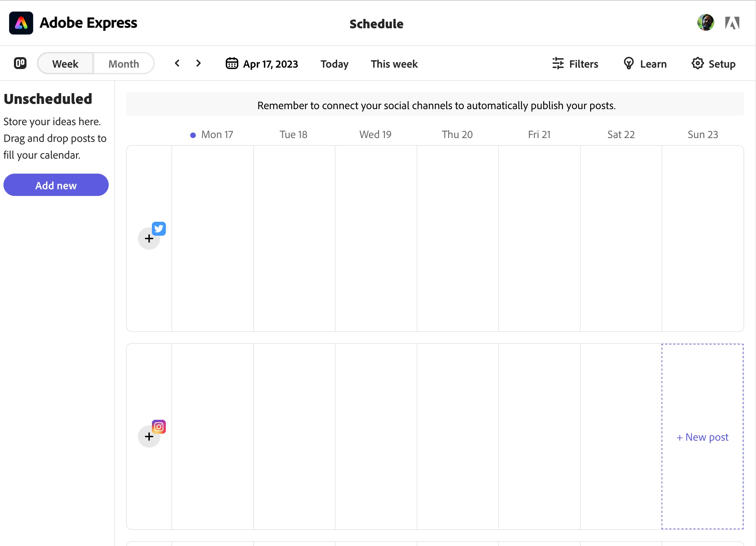Switch to Month view
Image resolution: width=756 pixels, height=546 pixels.
124,64
